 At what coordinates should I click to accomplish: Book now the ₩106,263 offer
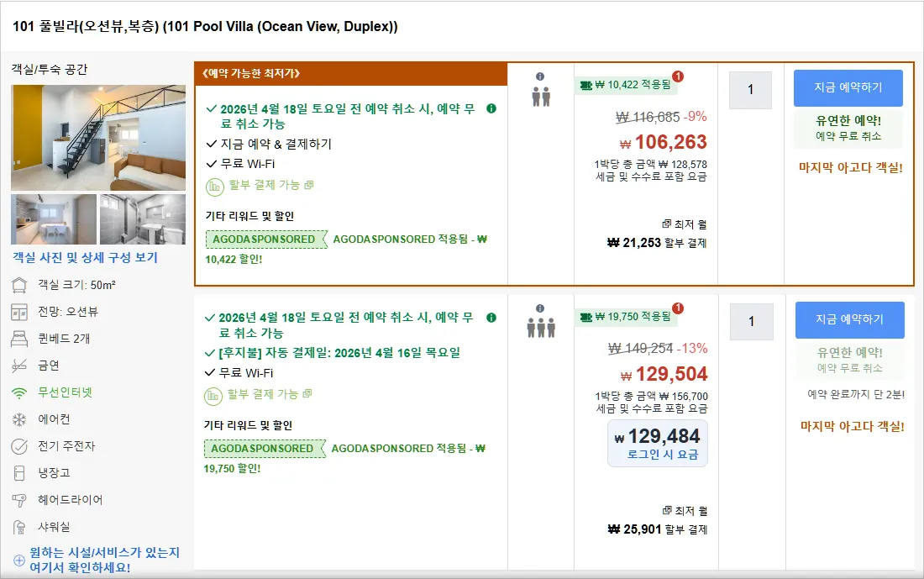(x=848, y=88)
